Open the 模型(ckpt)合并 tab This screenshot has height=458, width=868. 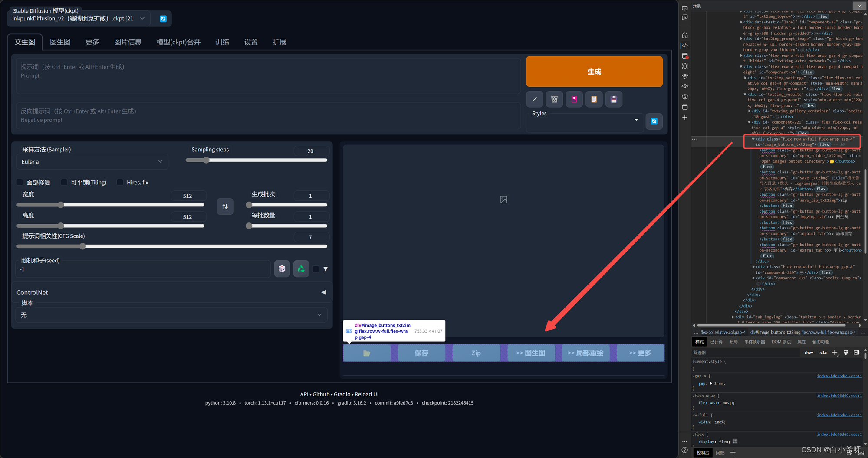[178, 42]
